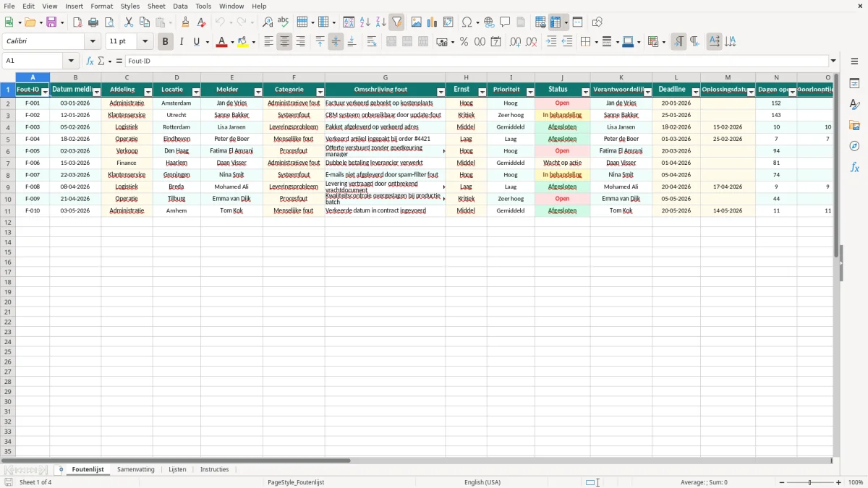Open the Name Box dropdown arrow
The width and height of the screenshot is (868, 488).
tap(71, 61)
